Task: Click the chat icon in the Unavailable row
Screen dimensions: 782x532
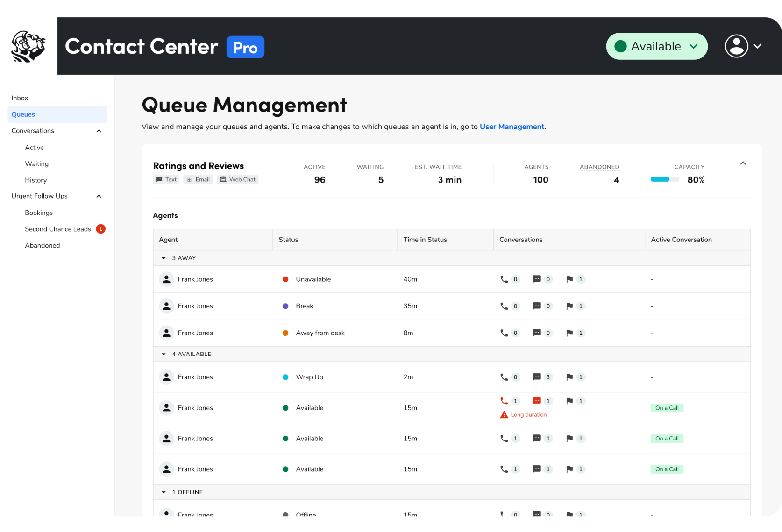Action: click(537, 279)
